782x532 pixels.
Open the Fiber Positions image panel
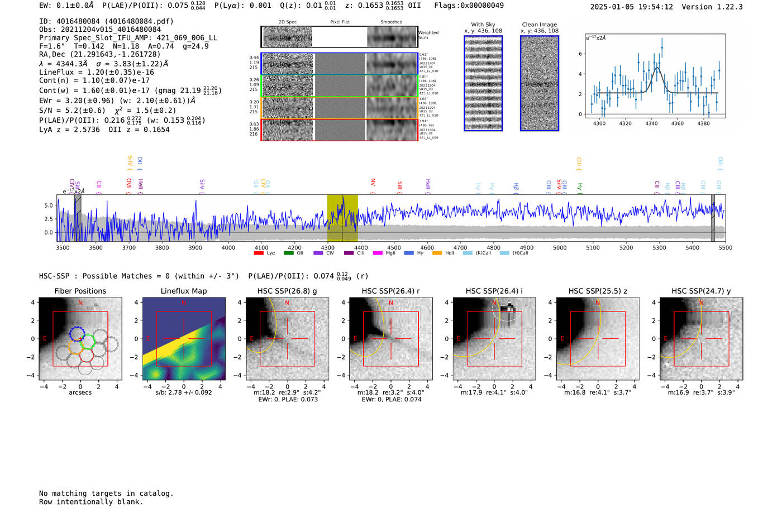point(80,339)
